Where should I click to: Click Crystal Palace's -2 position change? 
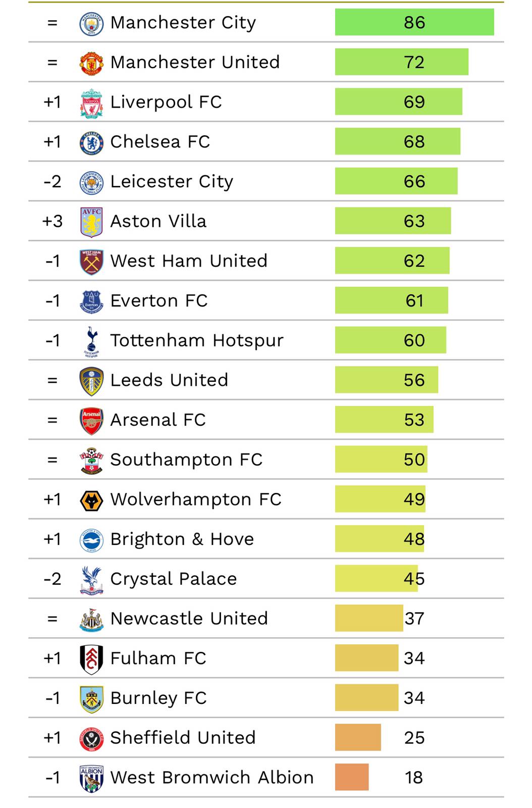tap(52, 579)
